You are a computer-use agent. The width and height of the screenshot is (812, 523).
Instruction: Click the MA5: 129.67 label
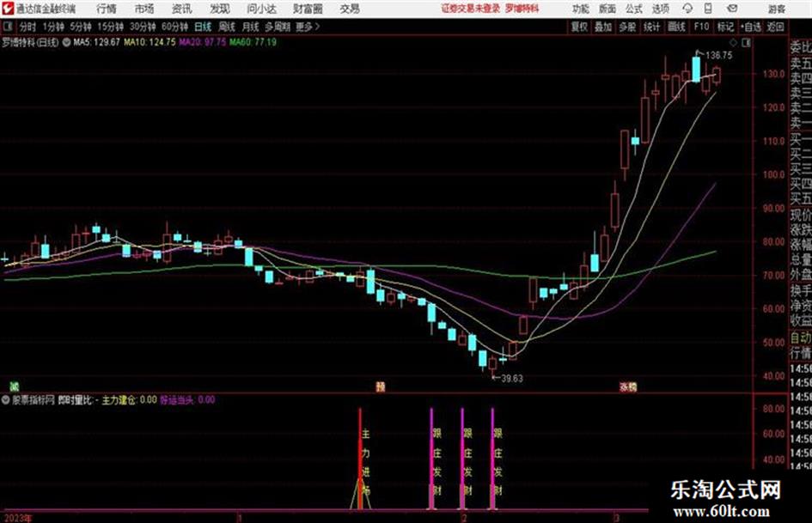point(97,42)
